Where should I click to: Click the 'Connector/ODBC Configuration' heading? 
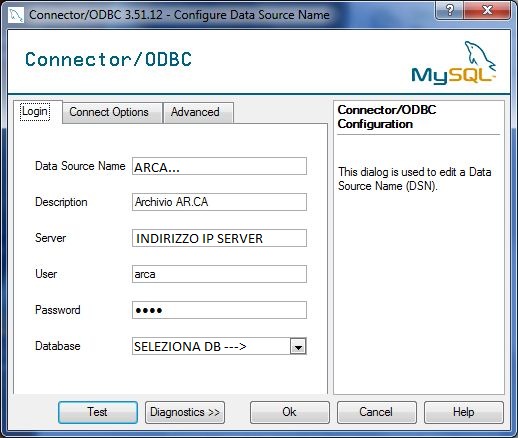click(x=387, y=117)
